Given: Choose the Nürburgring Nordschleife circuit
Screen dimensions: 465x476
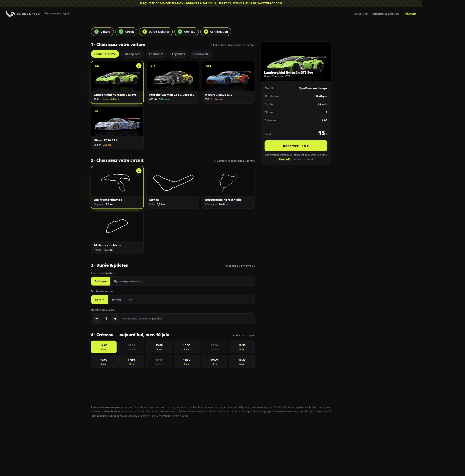Looking at the screenshot, I should [228, 187].
